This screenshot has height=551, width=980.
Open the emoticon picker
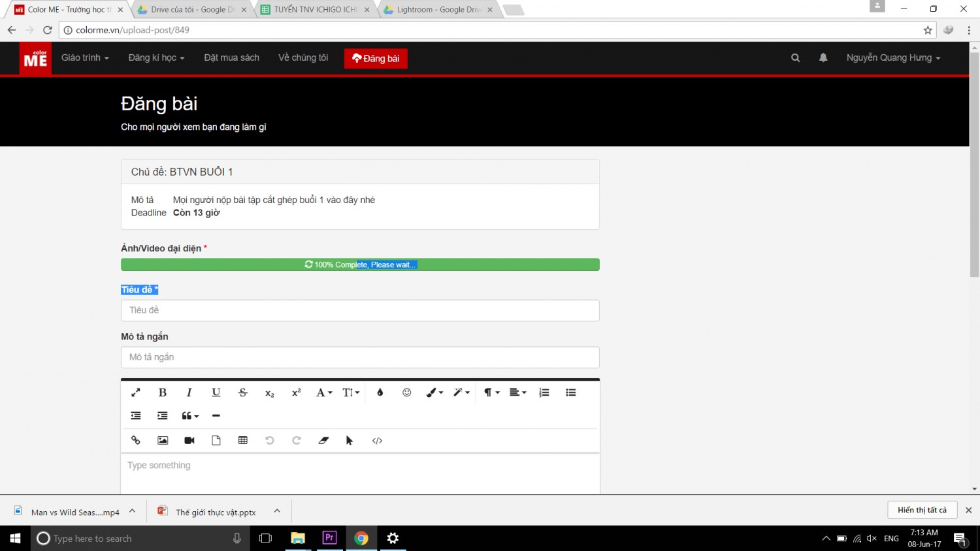pos(407,392)
